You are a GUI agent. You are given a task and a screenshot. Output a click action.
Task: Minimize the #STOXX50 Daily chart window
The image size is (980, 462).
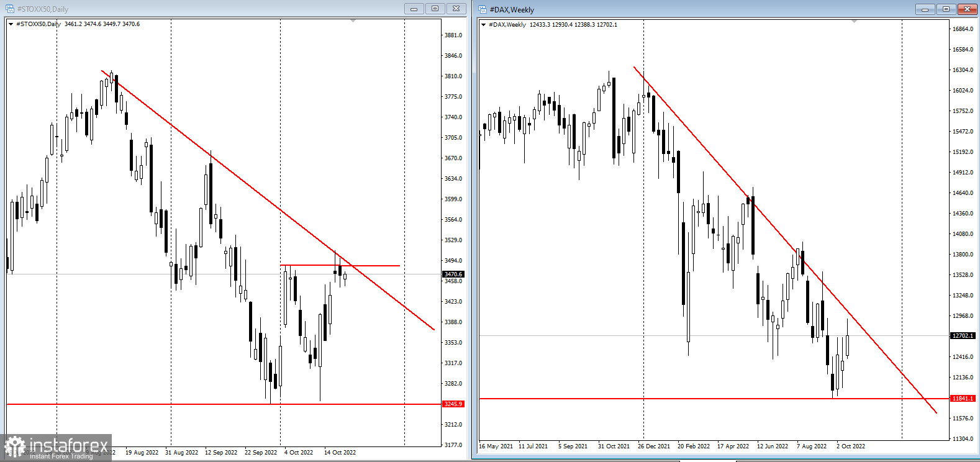[x=414, y=9]
